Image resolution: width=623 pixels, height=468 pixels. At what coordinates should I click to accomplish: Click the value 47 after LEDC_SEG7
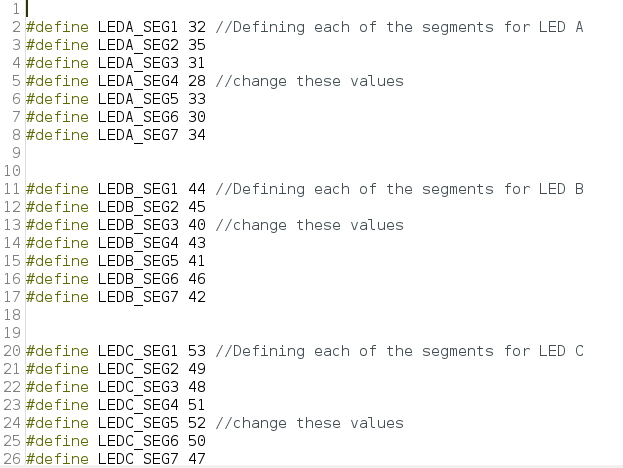(196, 459)
